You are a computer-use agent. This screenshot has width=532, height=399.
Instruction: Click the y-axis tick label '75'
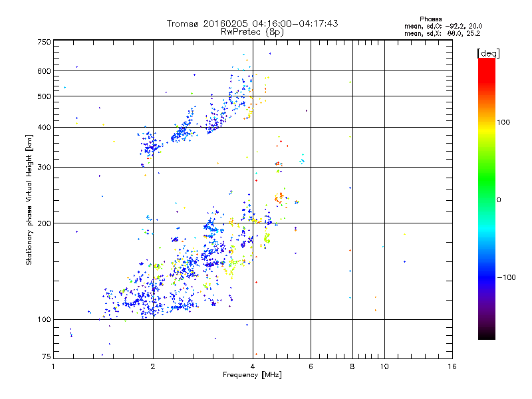pyautogui.click(x=47, y=356)
